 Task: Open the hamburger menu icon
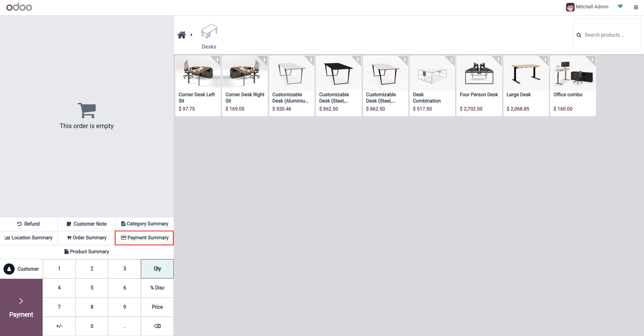[x=636, y=7]
